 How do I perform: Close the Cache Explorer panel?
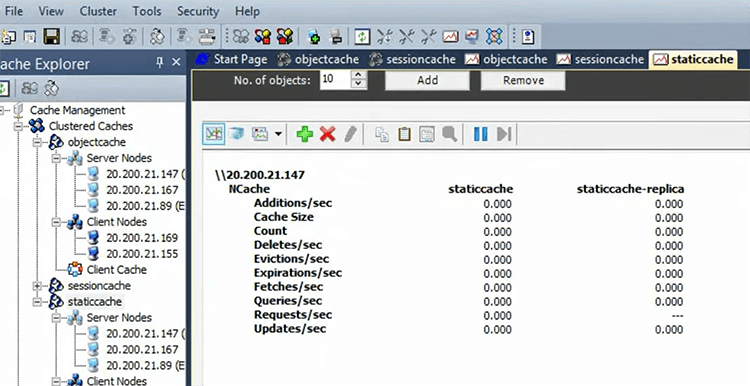[x=176, y=62]
